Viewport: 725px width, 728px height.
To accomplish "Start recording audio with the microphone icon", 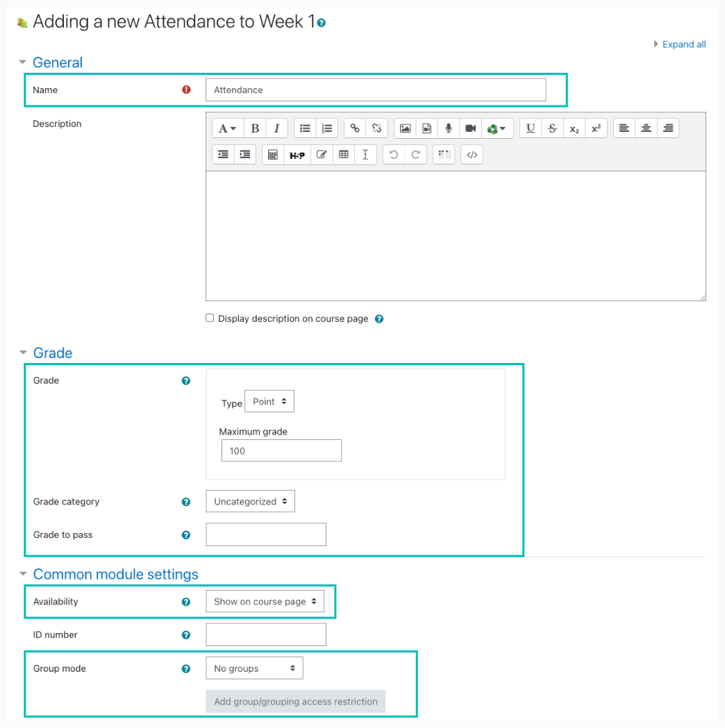I will 448,128.
